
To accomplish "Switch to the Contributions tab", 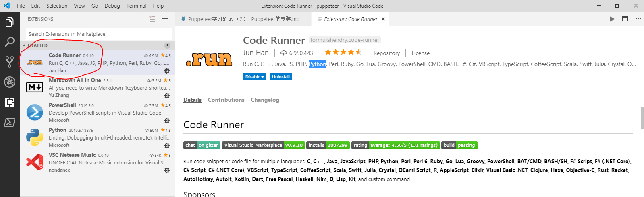I will 226,100.
